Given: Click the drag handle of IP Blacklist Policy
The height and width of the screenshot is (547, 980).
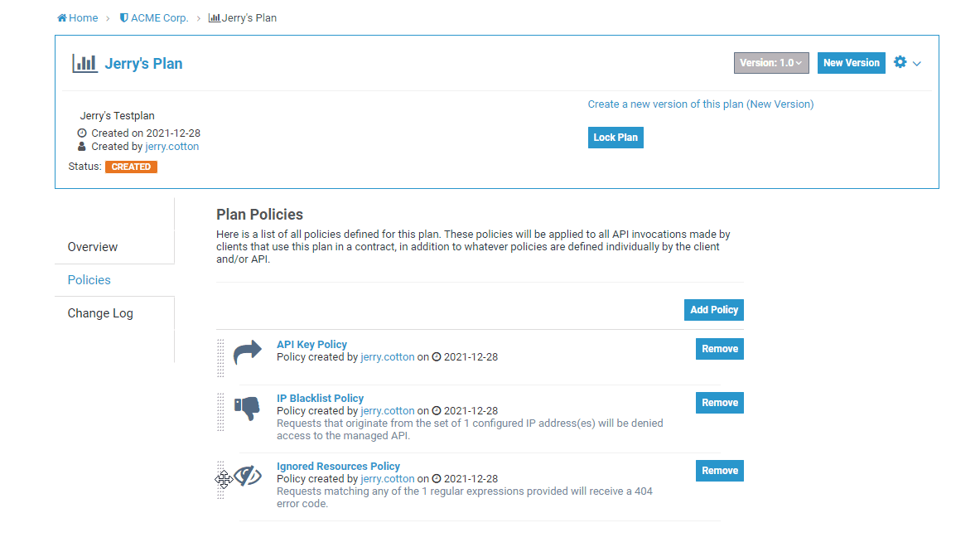Looking at the screenshot, I should coord(220,412).
